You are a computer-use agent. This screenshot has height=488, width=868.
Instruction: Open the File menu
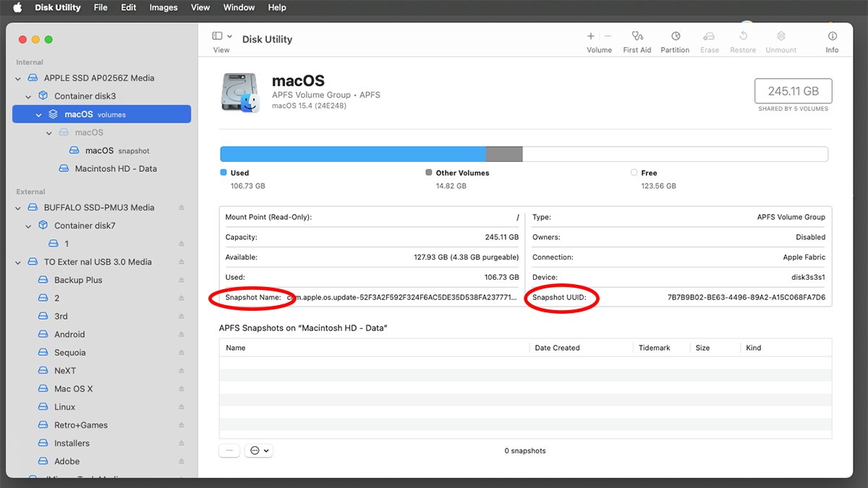tap(101, 7)
